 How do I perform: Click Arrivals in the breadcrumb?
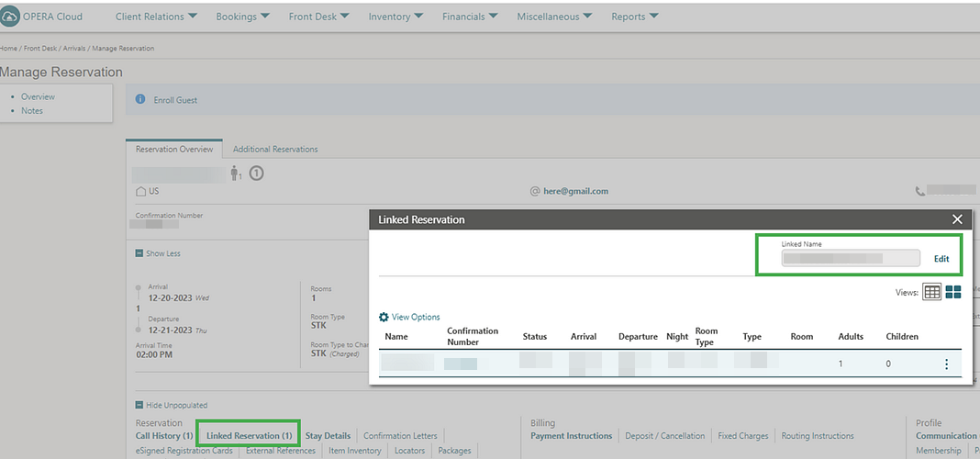75,48
